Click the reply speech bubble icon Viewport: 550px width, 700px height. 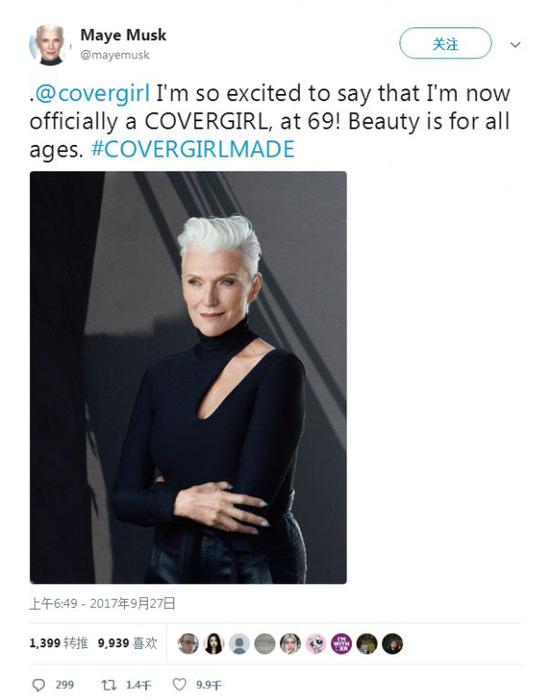[x=39, y=684]
